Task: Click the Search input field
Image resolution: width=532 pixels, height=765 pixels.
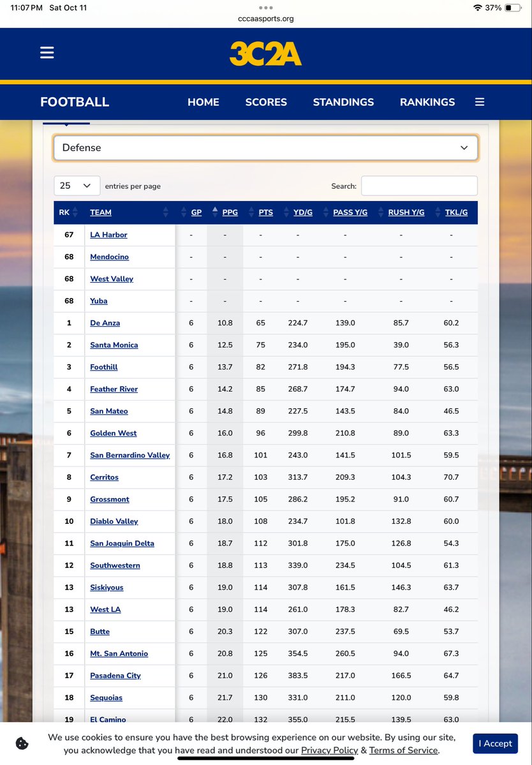Action: [x=419, y=186]
